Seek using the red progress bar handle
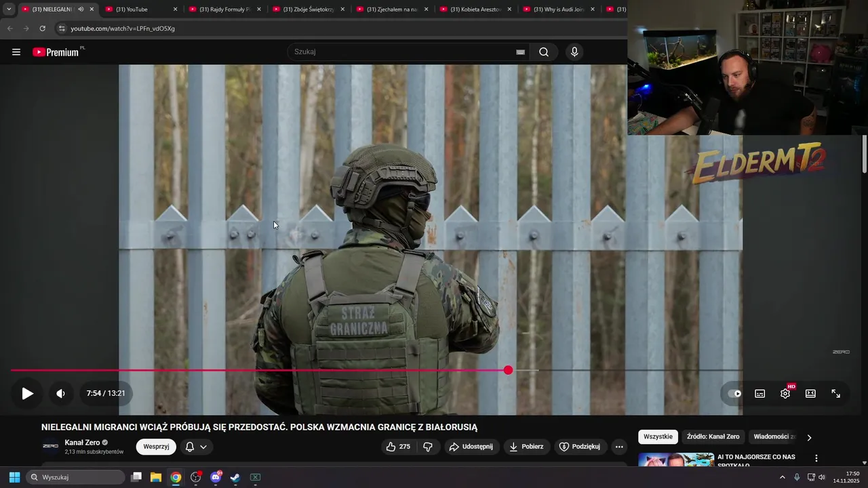868x488 pixels. 509,370
